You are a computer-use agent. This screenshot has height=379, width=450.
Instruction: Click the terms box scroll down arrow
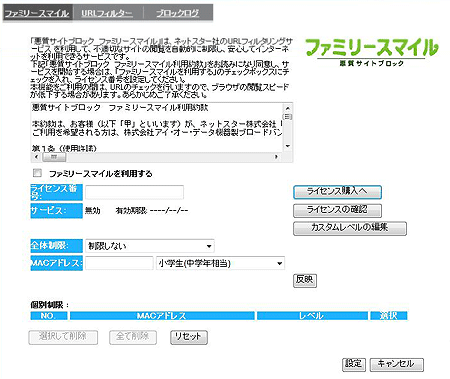[x=288, y=146]
